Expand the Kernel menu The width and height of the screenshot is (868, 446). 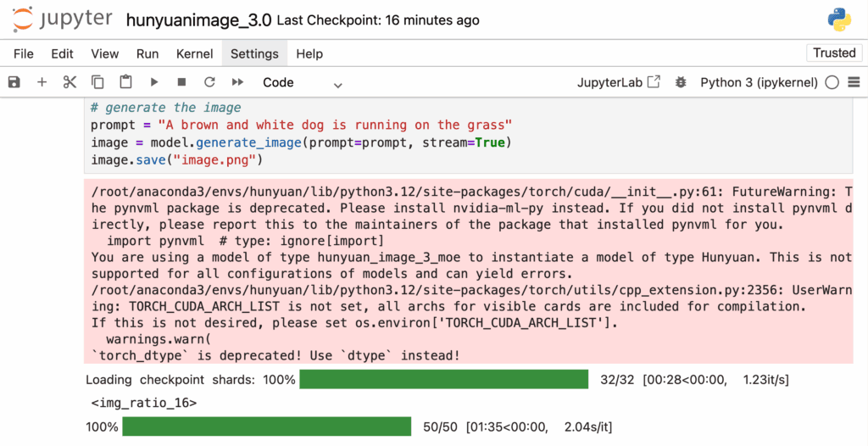pyautogui.click(x=194, y=53)
